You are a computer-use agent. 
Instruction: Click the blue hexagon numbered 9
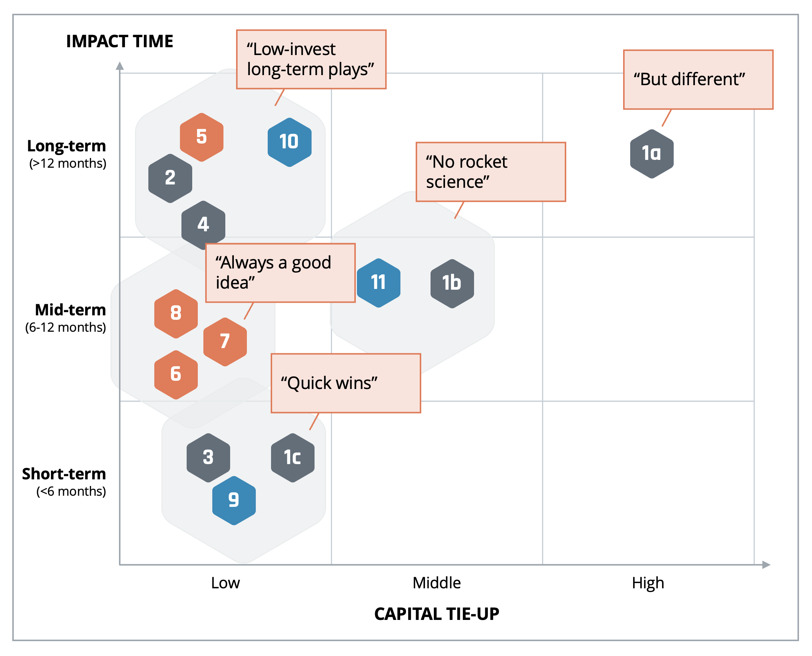[x=234, y=501]
